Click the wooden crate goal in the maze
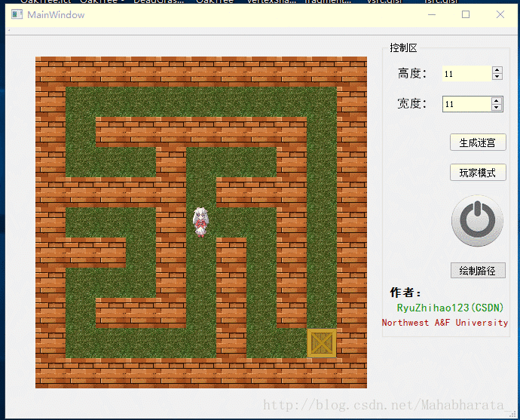Screen dimensions: 520x420 click(x=322, y=343)
